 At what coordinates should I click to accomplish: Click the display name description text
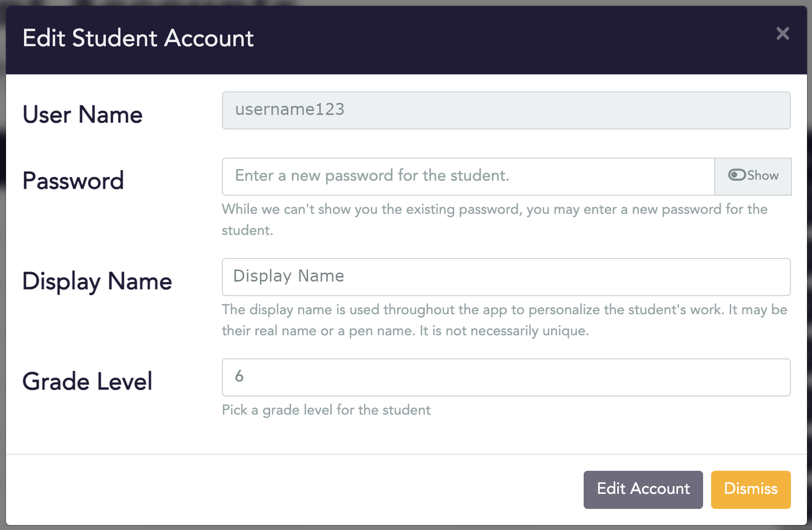[504, 320]
